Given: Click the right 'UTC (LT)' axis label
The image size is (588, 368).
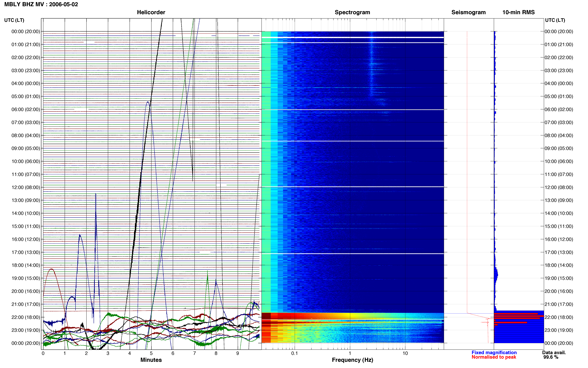Looking at the screenshot, I should pos(555,20).
